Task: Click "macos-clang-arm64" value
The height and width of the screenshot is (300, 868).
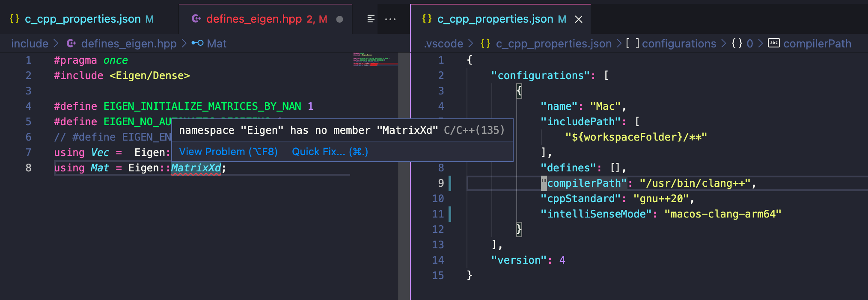Action: 722,214
